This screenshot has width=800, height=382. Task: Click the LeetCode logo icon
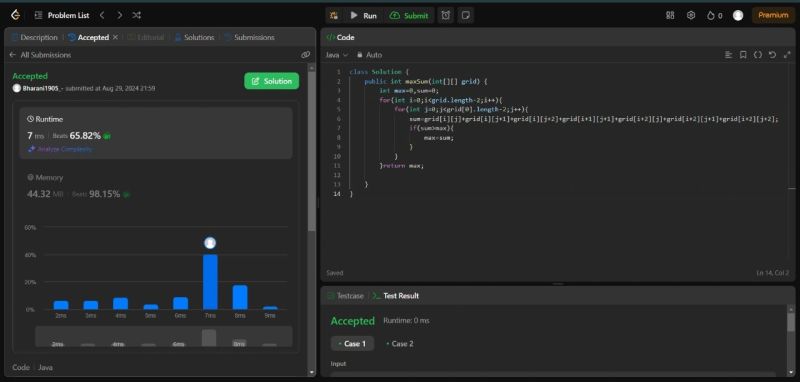click(15, 15)
